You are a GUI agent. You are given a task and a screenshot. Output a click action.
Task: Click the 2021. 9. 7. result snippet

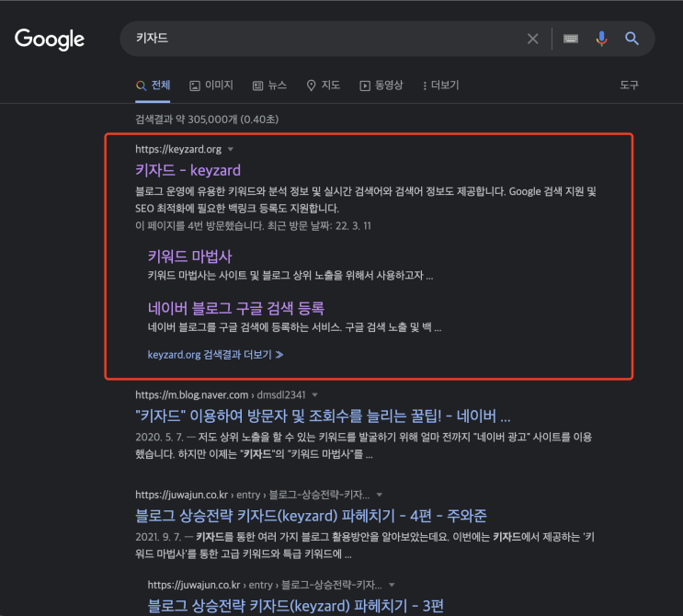365,545
